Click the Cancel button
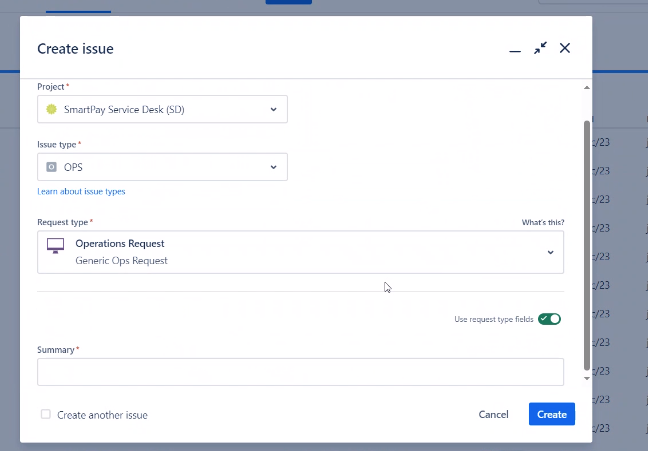 tap(493, 414)
